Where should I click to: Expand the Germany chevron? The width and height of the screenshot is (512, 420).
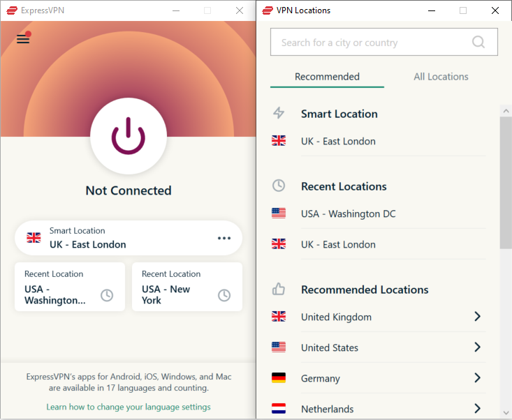coord(477,377)
